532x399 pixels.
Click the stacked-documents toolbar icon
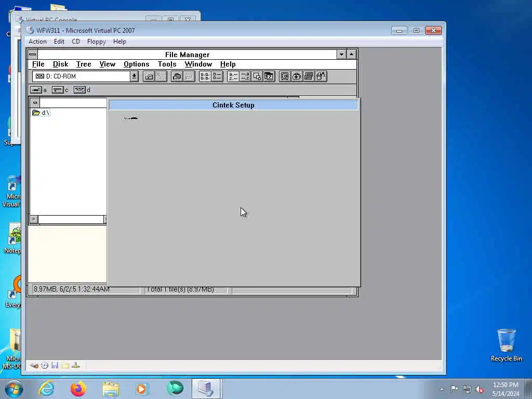309,76
